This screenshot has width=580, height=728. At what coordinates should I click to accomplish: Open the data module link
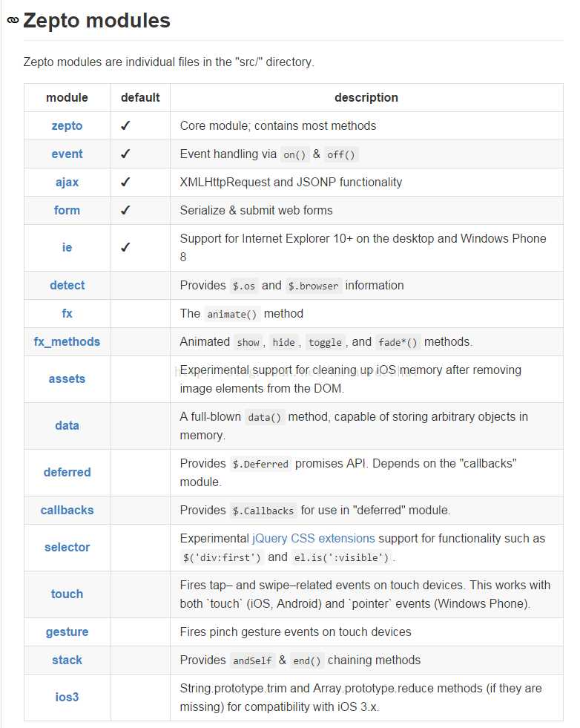coord(67,425)
